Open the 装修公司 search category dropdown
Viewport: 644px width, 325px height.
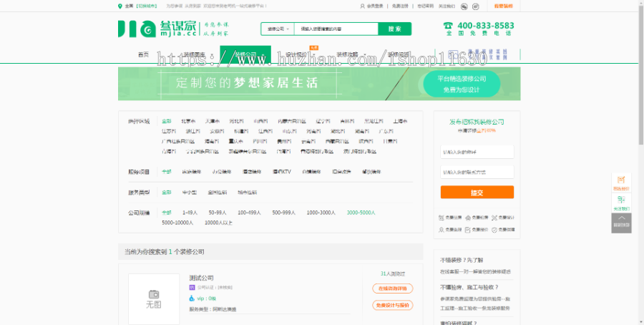[278, 29]
